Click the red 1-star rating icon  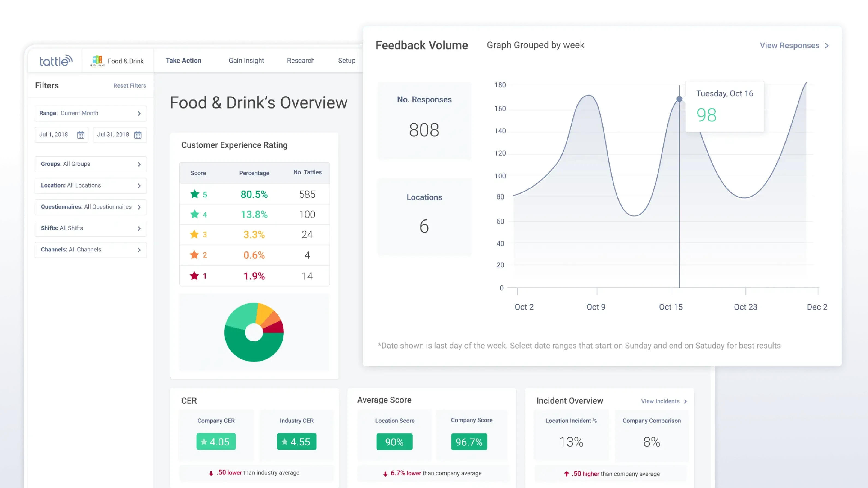[194, 276]
